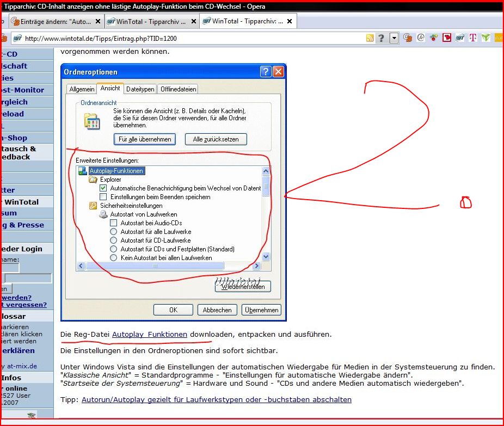Close the 'Einträge ändern' browser tab
Screen dimensions: 504x426
coord(98,22)
